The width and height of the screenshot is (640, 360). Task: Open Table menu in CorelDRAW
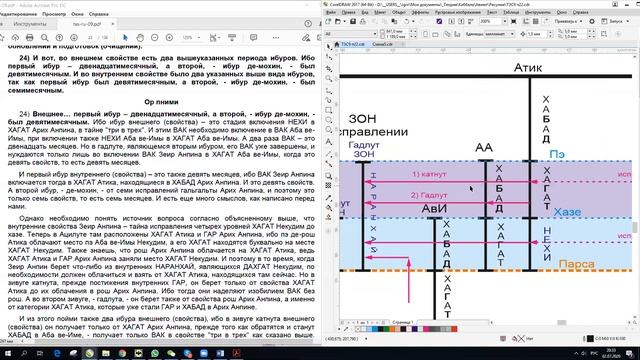pyautogui.click(x=511, y=13)
